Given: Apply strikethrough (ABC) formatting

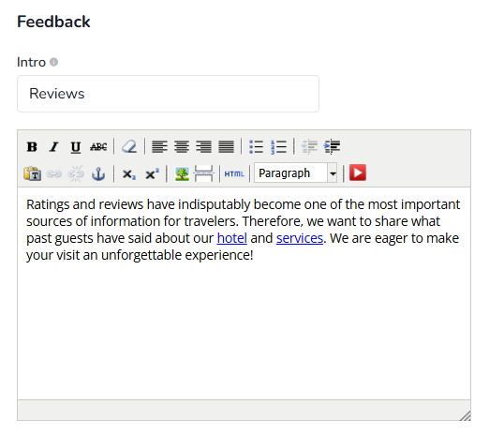Looking at the screenshot, I should click(98, 146).
